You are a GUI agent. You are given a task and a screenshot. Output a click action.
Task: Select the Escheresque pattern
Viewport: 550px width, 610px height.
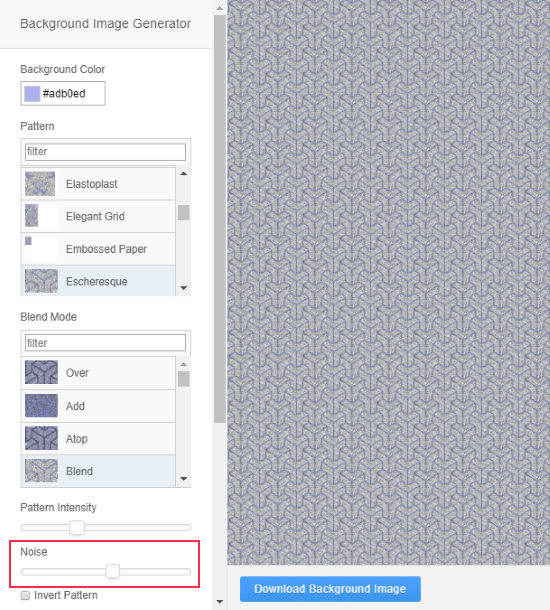[x=98, y=281]
